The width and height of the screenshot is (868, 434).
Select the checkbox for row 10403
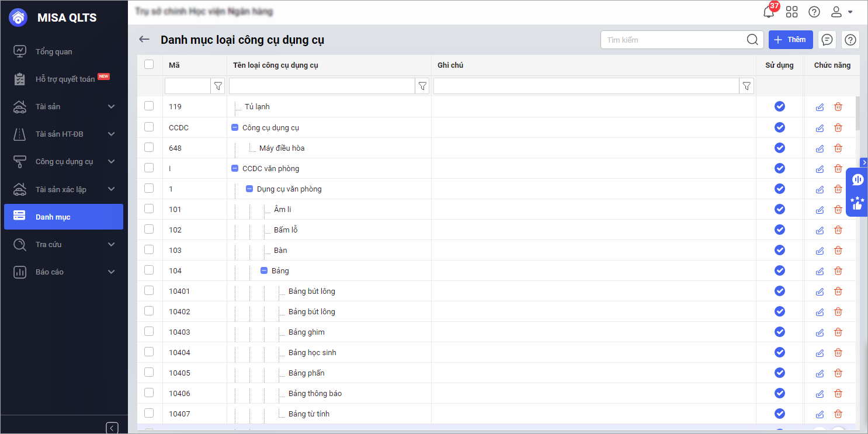(149, 331)
